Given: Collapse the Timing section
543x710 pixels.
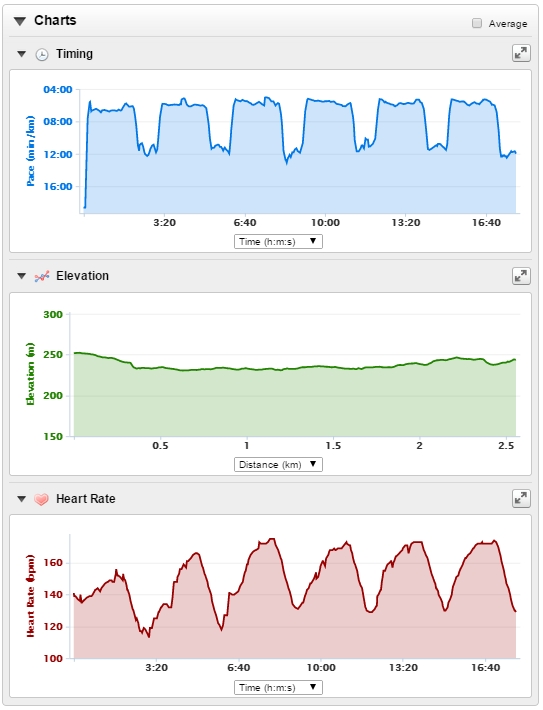Looking at the screenshot, I should 21,54.
